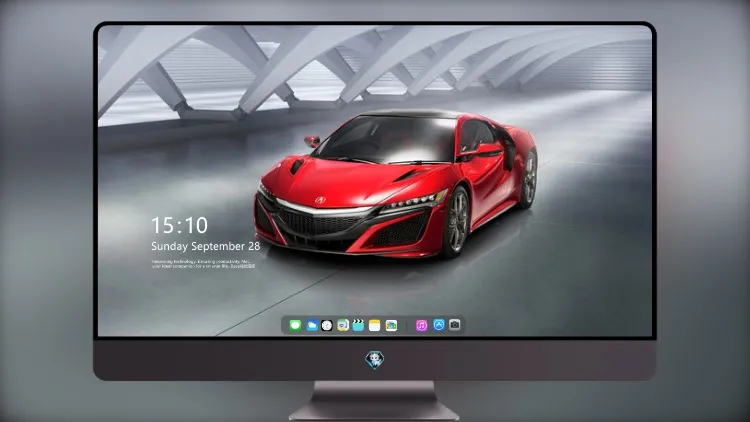This screenshot has width=750, height=422.
Task: Open the pink iTunes music app
Action: [422, 325]
